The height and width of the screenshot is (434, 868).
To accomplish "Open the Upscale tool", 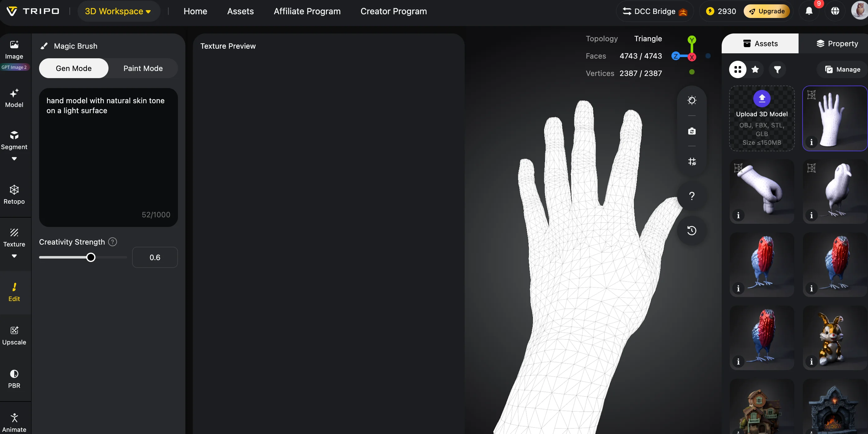I will point(14,336).
